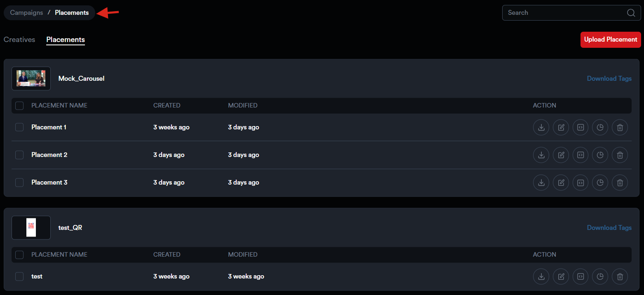Edit Placement 2 with the pencil icon
This screenshot has width=644, height=295.
pyautogui.click(x=561, y=155)
